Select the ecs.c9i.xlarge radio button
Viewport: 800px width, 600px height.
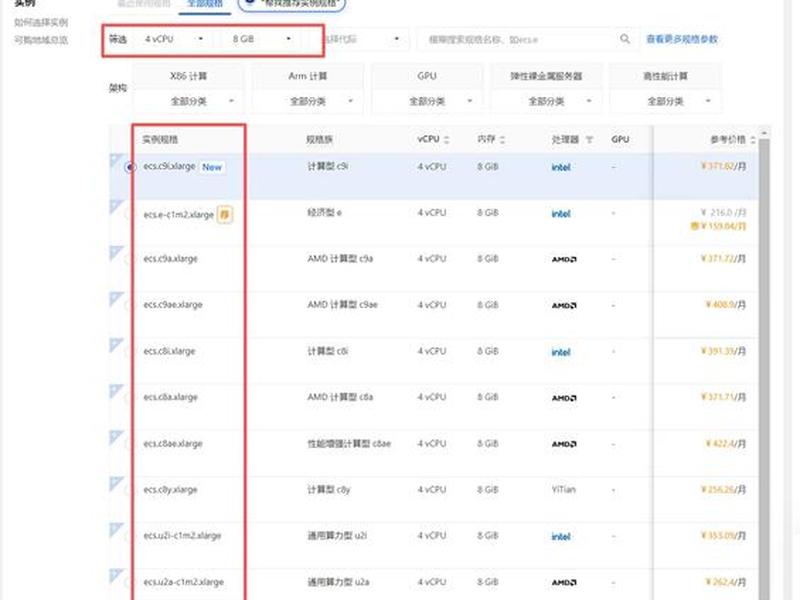point(130,167)
